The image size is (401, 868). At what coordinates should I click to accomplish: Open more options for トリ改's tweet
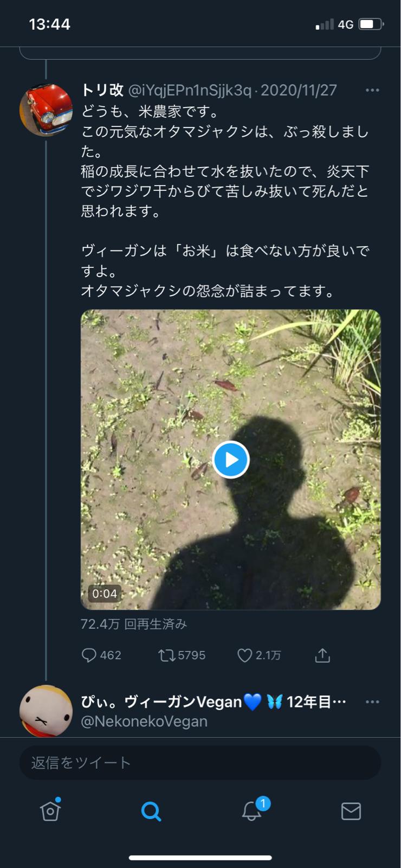[372, 90]
